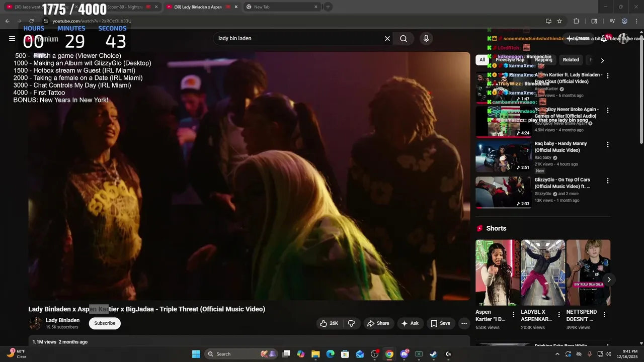Open NETTSPEND DOESN'T short thumbnail
This screenshot has height=362, width=644.
pyautogui.click(x=588, y=273)
